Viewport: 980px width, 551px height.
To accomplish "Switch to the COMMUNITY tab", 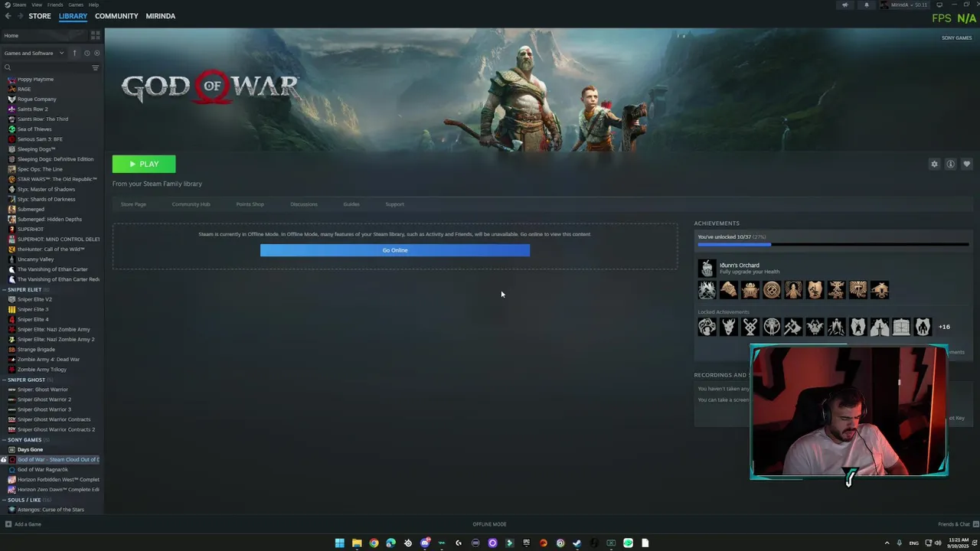I will (x=116, y=15).
